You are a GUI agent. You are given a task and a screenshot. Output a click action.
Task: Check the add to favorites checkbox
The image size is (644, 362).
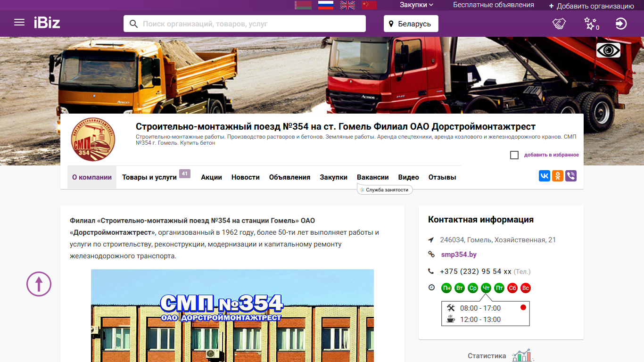pos(514,155)
